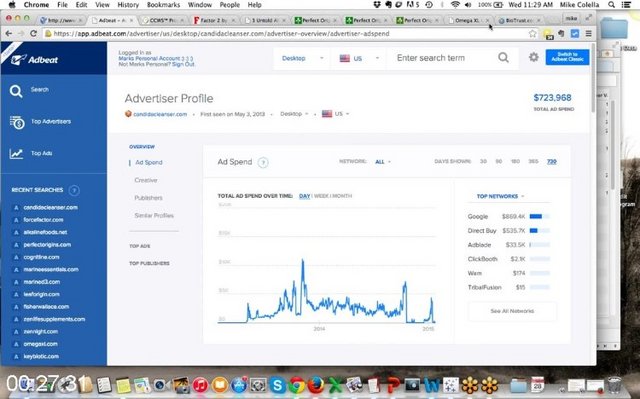Click the Adbeat logo in the sidebar
The width and height of the screenshot is (640, 399).
click(x=34, y=60)
